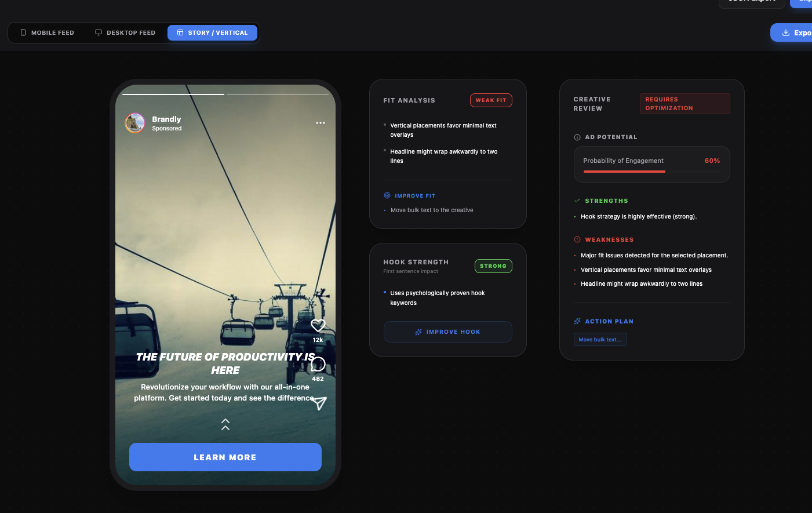Open the three-dot menu on the story ad
812x513 pixels.
[321, 123]
